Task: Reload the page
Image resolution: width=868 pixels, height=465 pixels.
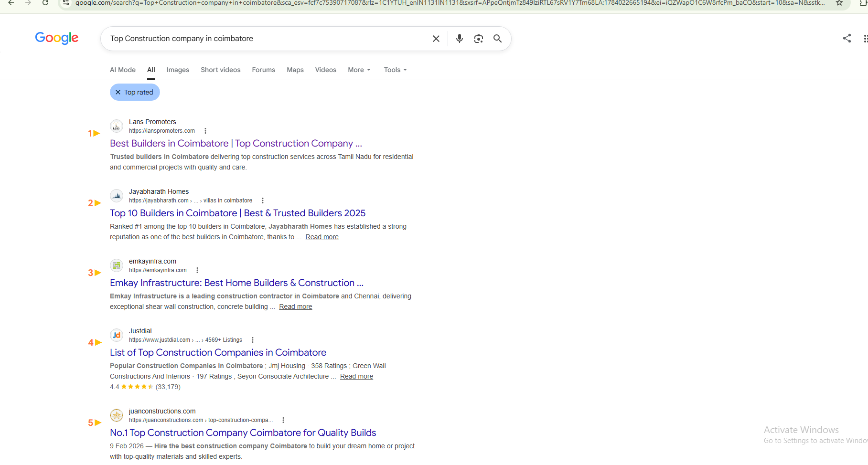Action: pos(45,3)
